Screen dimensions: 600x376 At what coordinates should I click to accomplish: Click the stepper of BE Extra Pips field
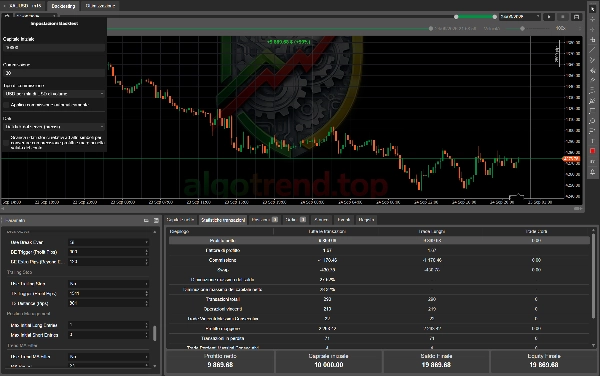tap(147, 262)
